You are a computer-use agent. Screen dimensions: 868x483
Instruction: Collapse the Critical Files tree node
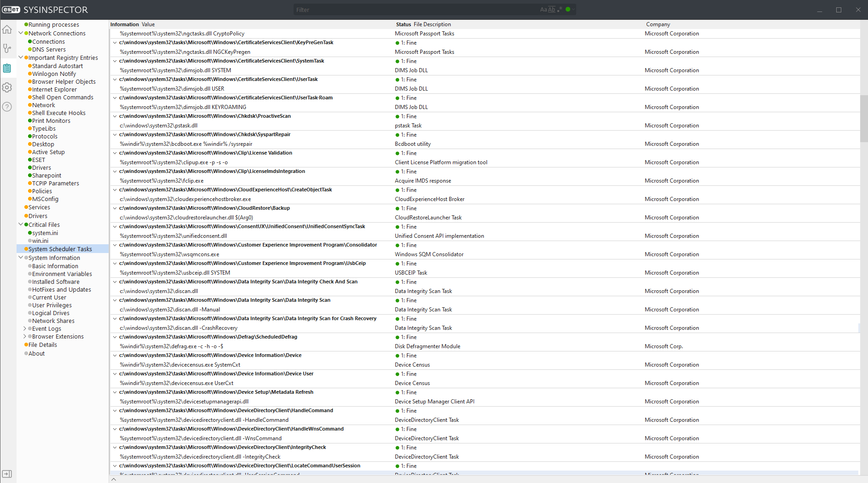[x=21, y=224]
